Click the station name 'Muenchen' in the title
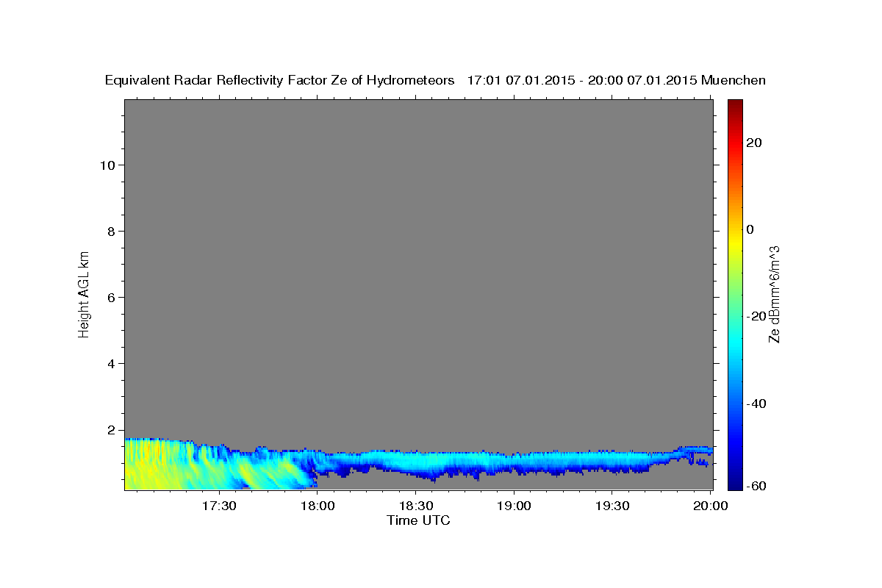The width and height of the screenshot is (882, 588). click(x=734, y=80)
